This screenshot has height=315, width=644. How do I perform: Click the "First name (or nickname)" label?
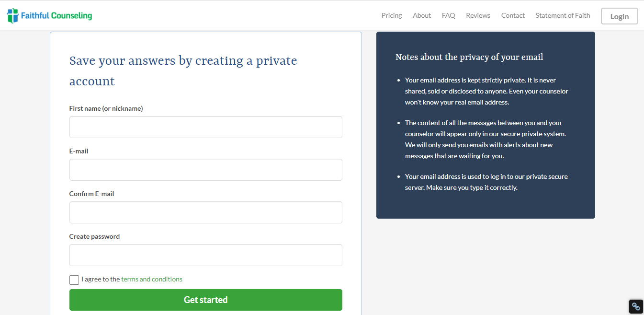(106, 108)
